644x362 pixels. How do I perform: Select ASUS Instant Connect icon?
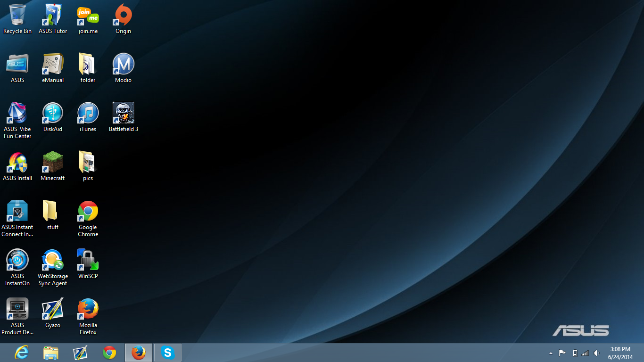(x=17, y=218)
